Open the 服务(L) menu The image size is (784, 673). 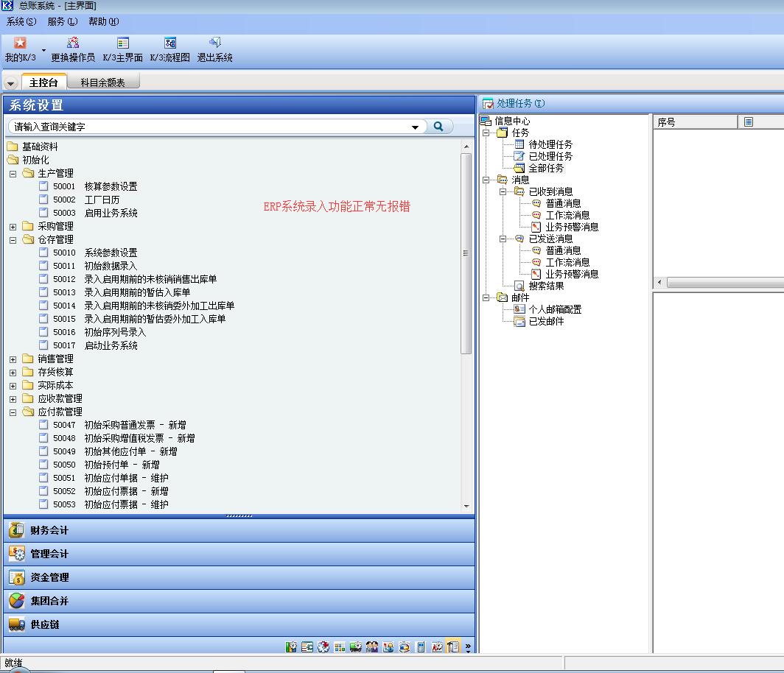coord(63,21)
